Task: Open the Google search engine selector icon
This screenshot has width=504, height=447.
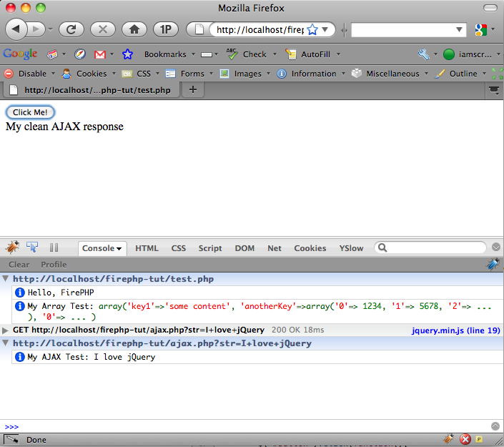Action: [x=481, y=29]
